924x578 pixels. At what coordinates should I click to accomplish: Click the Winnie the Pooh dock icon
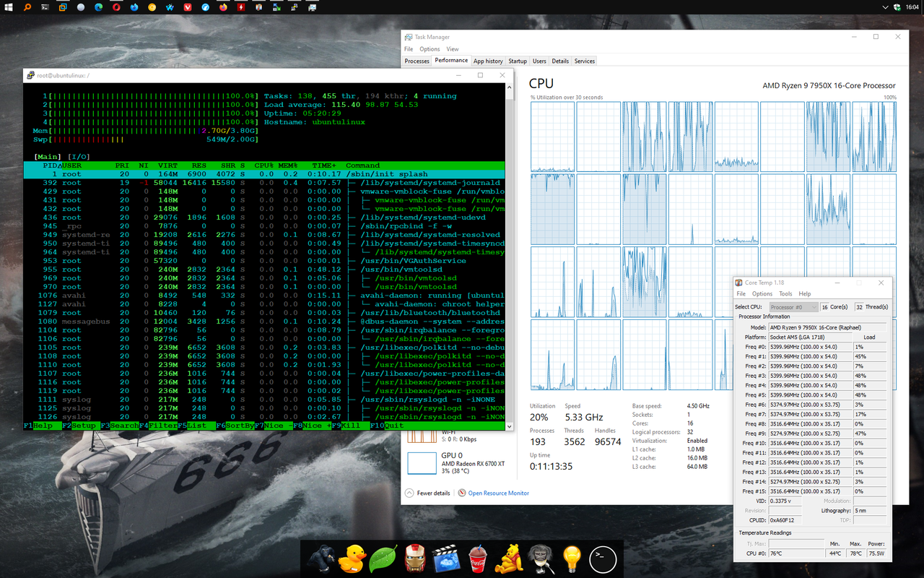(x=508, y=558)
